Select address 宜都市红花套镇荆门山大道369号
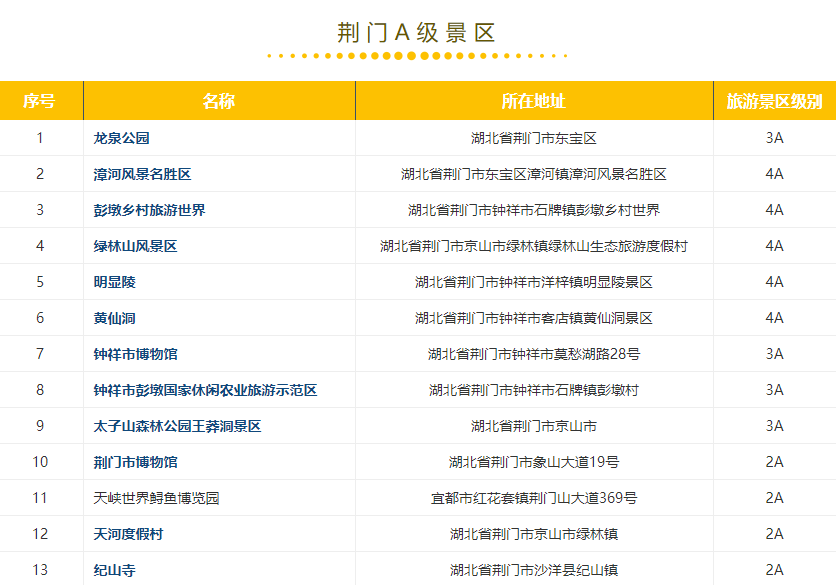The height and width of the screenshot is (585, 836). click(534, 498)
